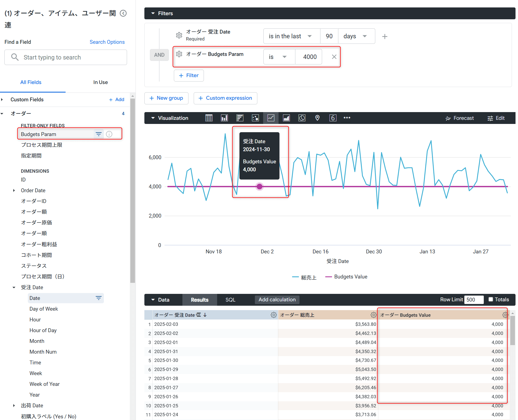Collapse 受注 Date dimension group

coord(14,287)
